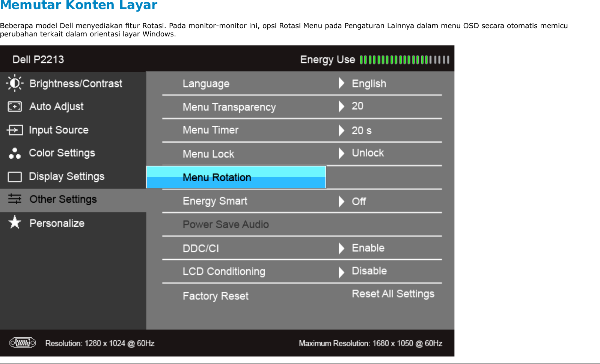Expand arrow next to Language
600x364 pixels.
coord(341,83)
